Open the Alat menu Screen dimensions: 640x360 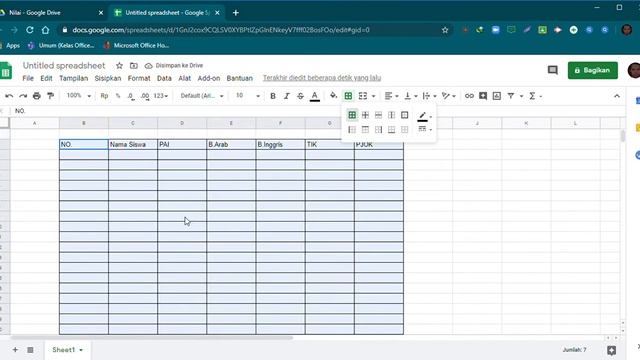coord(184,78)
